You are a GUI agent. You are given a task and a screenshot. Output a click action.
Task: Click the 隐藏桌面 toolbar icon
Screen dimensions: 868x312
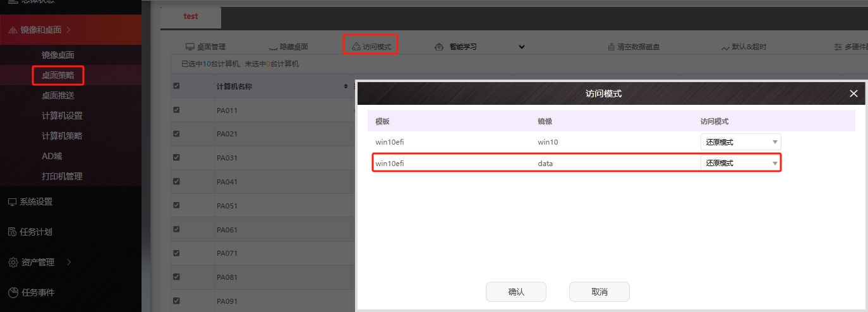[273, 47]
